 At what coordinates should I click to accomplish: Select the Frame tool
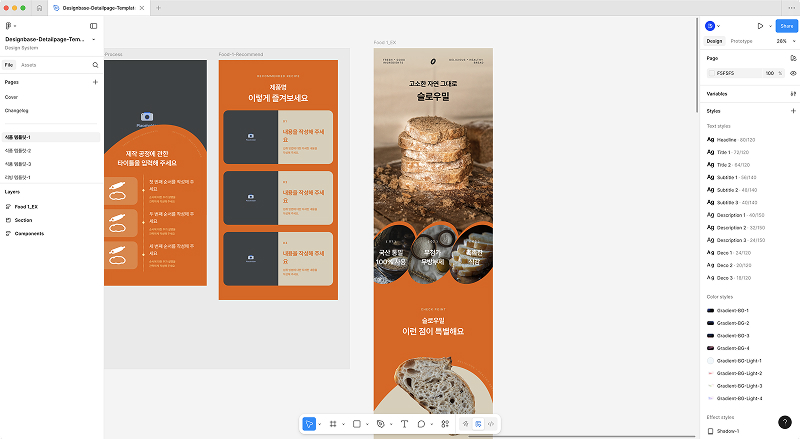coord(333,424)
